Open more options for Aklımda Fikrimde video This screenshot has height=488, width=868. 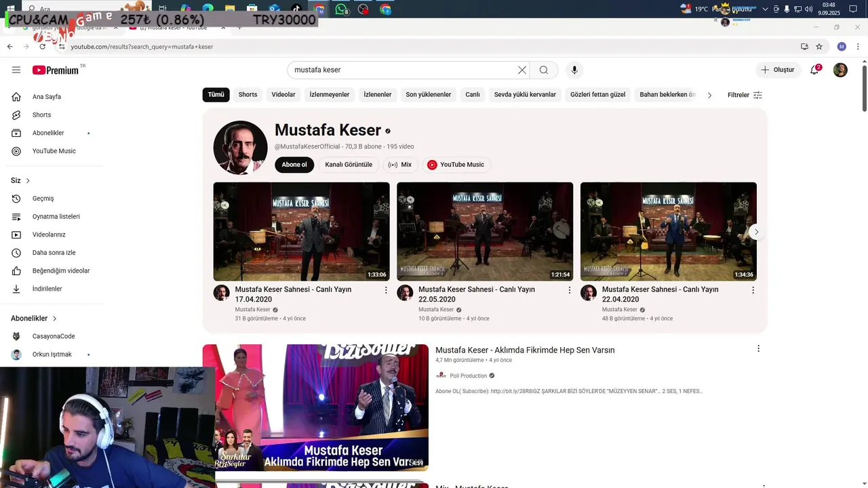pyautogui.click(x=758, y=349)
